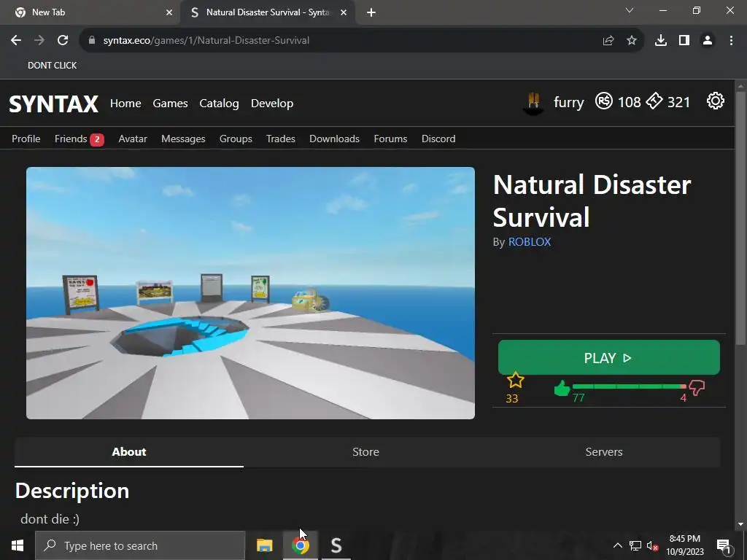Toggle Chrome side panel icon
The height and width of the screenshot is (560, 747).
click(684, 41)
